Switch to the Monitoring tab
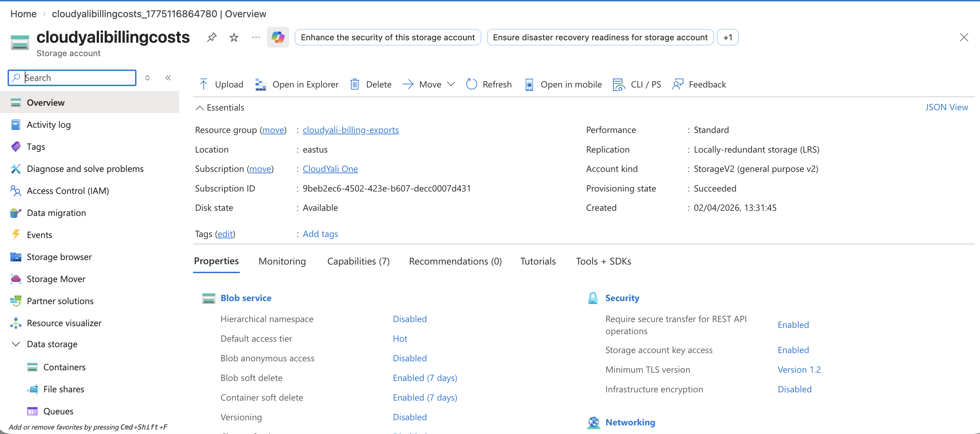Screen dimensions: 980x434 pyautogui.click(x=282, y=261)
